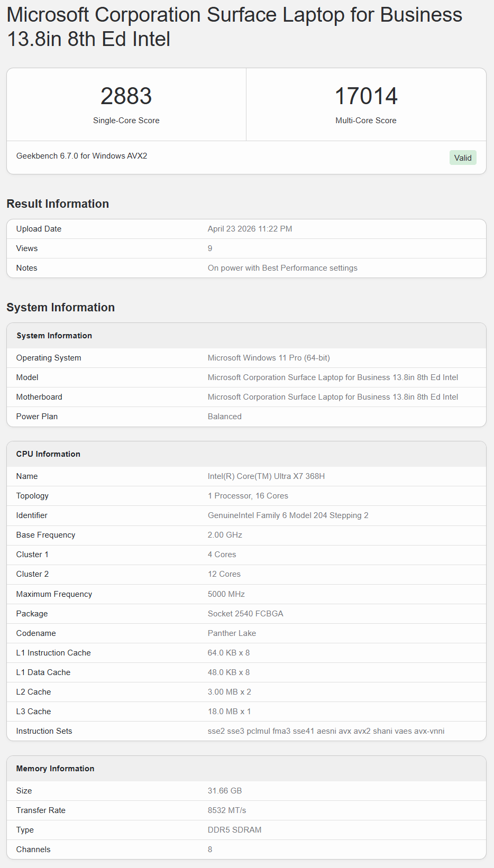Click the System Information table header

[246, 336]
